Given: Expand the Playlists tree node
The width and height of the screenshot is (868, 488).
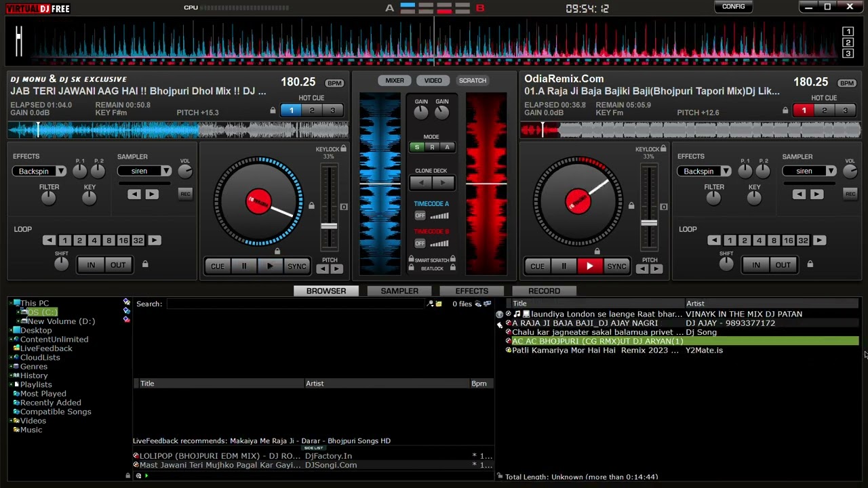Looking at the screenshot, I should tap(12, 385).
